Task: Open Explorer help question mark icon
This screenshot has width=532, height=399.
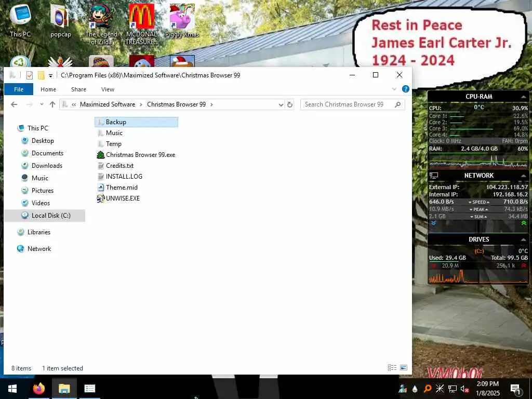Action: pyautogui.click(x=405, y=89)
